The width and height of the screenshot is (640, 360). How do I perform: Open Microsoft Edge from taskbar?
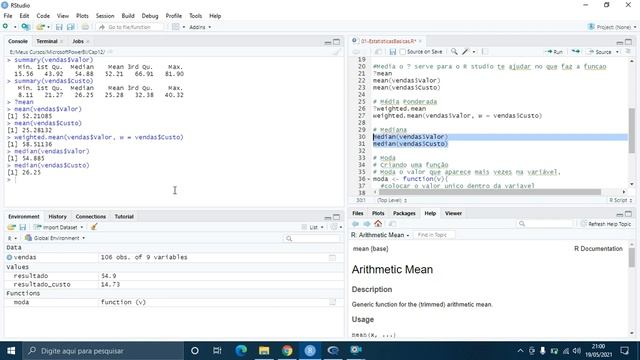[241, 351]
